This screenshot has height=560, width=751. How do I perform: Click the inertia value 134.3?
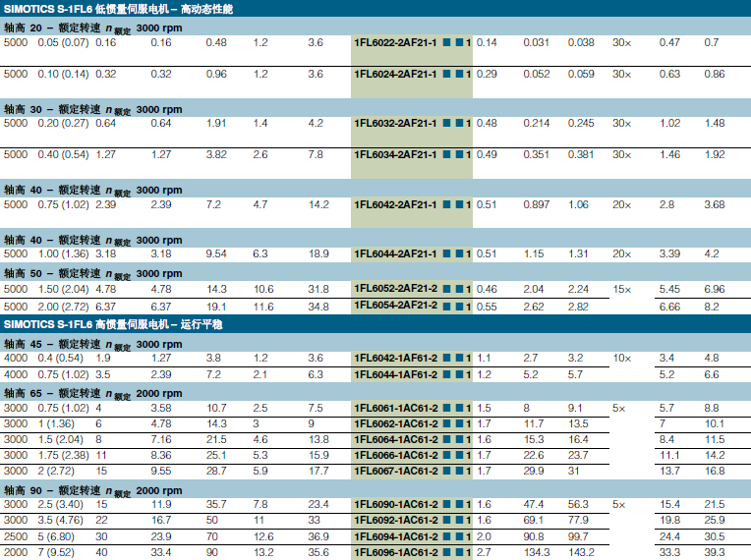[537, 552]
